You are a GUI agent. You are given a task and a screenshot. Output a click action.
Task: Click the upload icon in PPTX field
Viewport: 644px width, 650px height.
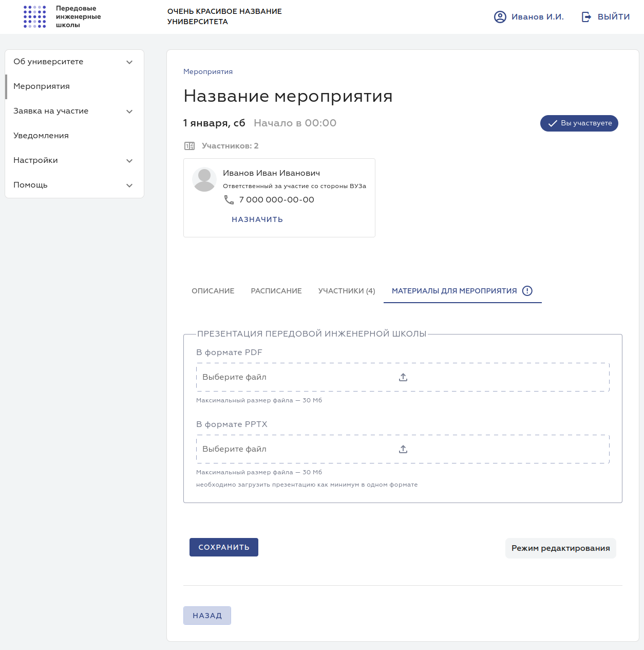tap(403, 449)
